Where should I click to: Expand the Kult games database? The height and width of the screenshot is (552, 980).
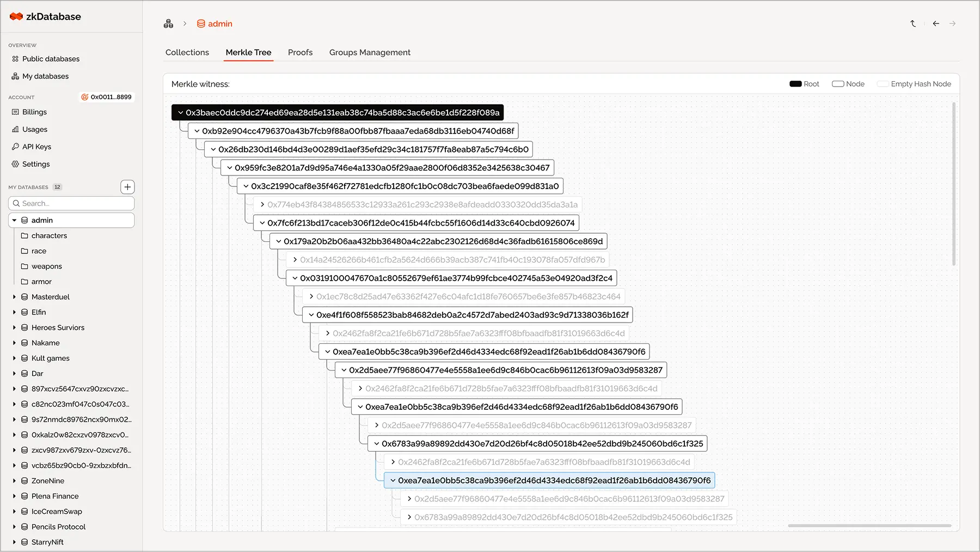(14, 358)
